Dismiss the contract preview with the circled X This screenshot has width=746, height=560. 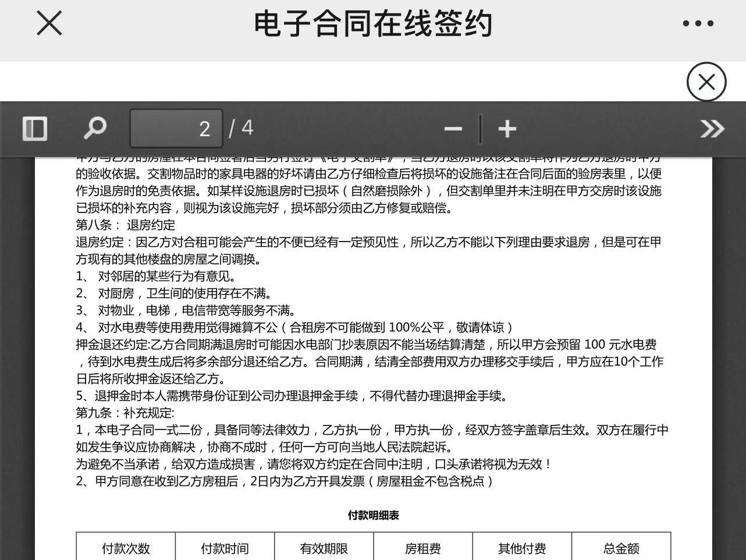[x=706, y=82]
